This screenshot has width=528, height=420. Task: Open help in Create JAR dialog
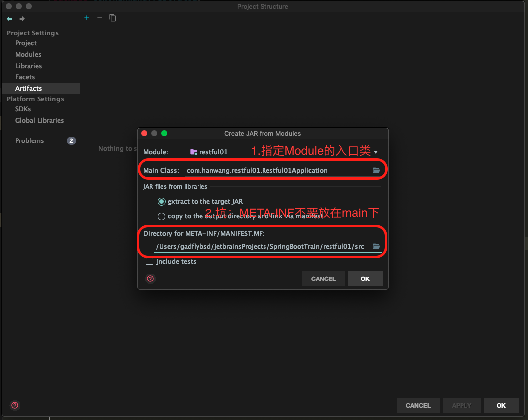pyautogui.click(x=151, y=279)
